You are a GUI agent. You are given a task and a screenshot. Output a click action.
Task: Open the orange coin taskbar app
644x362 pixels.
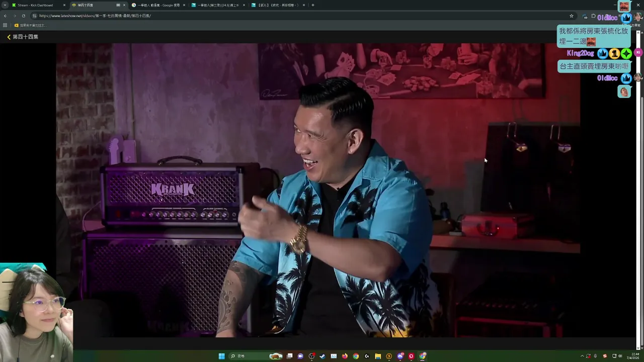click(x=389, y=356)
